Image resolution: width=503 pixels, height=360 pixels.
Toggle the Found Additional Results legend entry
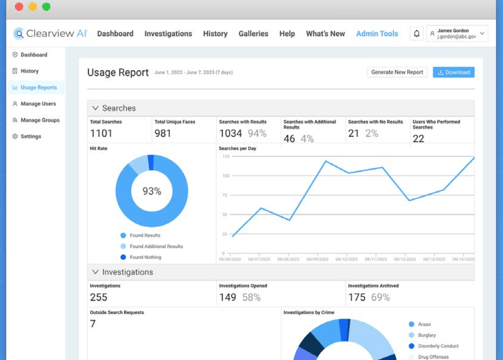click(x=152, y=246)
